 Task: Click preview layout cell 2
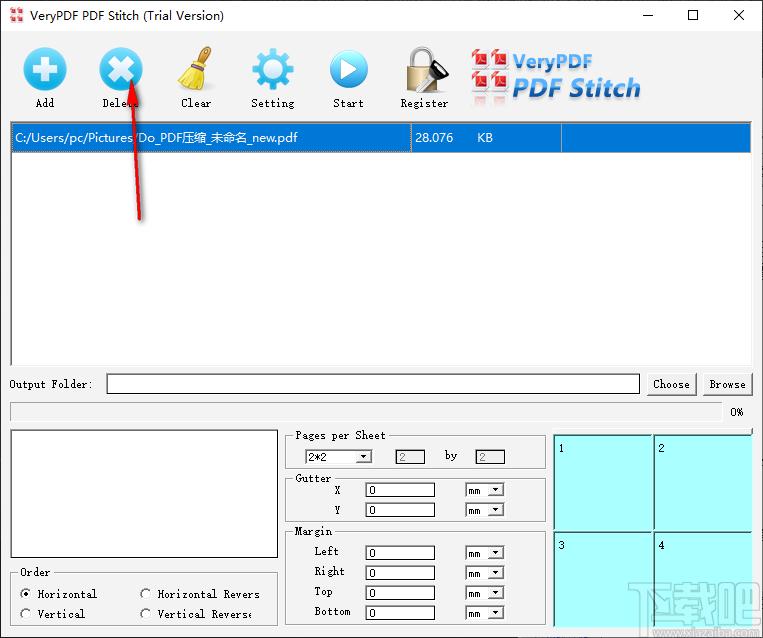[x=703, y=483]
